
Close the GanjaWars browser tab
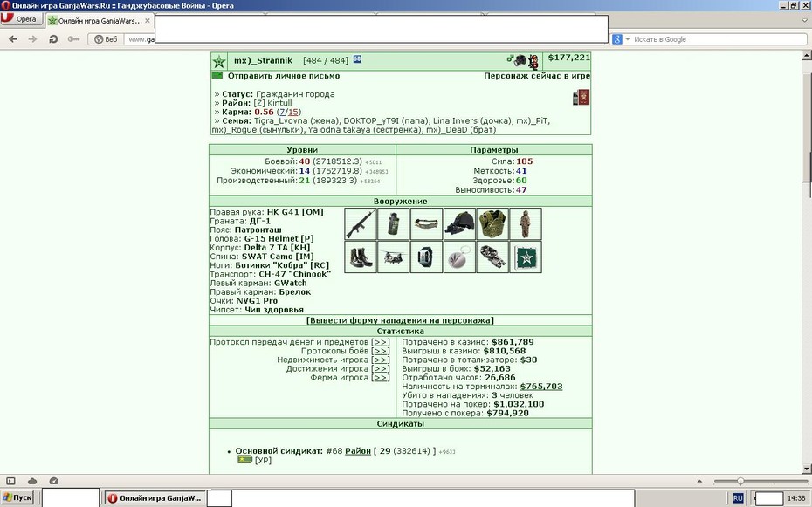(x=148, y=21)
